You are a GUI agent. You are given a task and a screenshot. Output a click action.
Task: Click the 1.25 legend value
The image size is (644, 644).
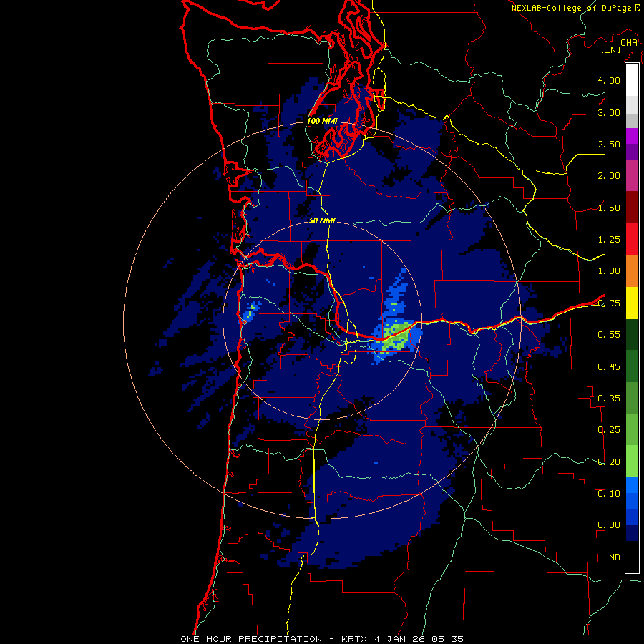tap(609, 240)
